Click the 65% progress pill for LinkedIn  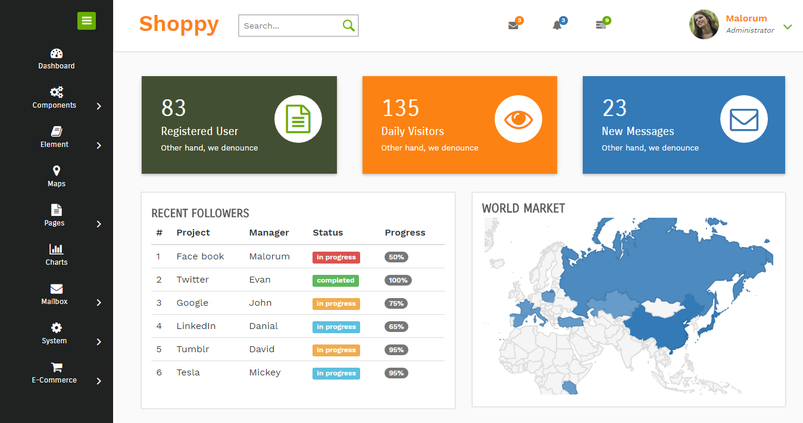coord(396,327)
